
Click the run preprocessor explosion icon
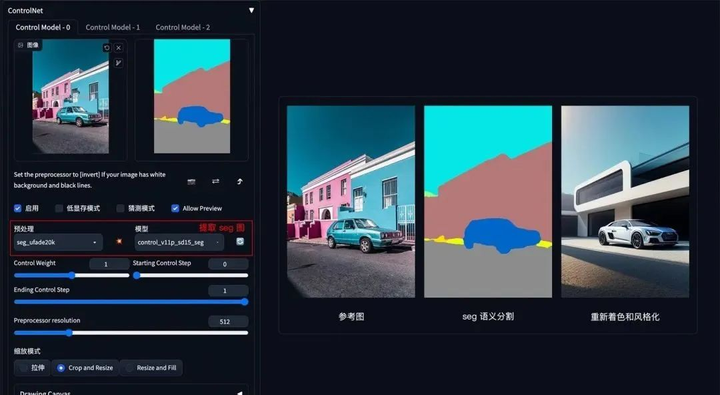(119, 242)
